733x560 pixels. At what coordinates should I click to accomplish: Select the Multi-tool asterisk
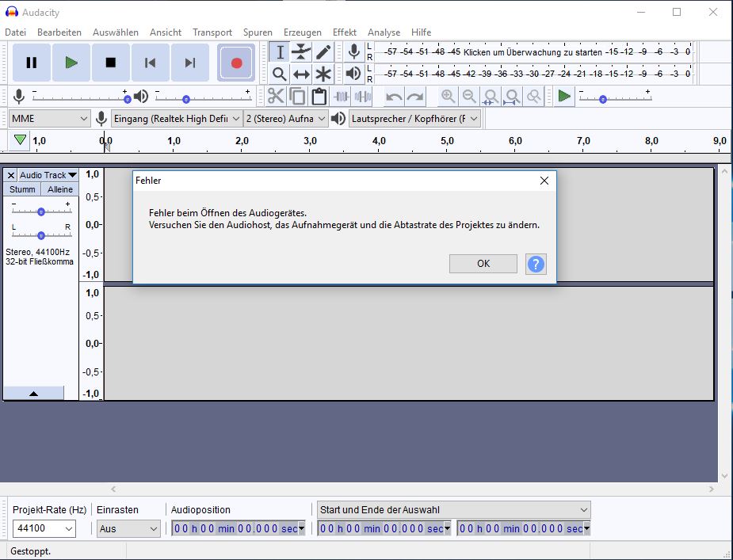pyautogui.click(x=323, y=74)
